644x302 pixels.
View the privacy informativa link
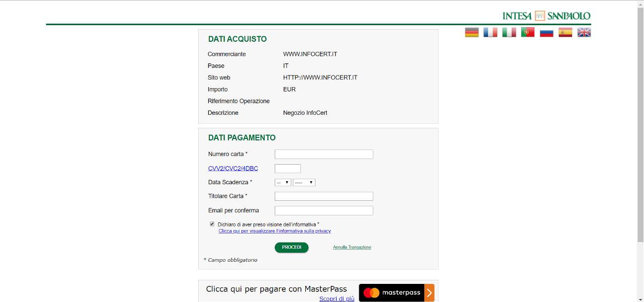275,231
